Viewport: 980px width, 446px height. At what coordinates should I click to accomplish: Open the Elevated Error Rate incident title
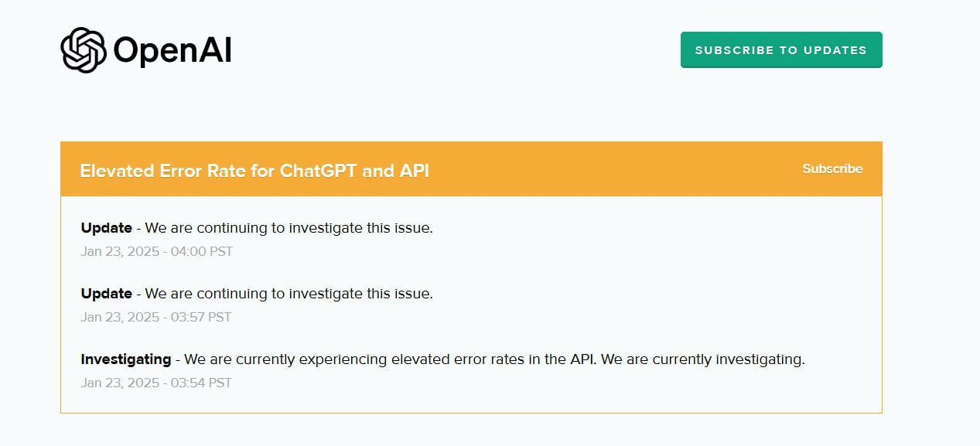pos(254,170)
